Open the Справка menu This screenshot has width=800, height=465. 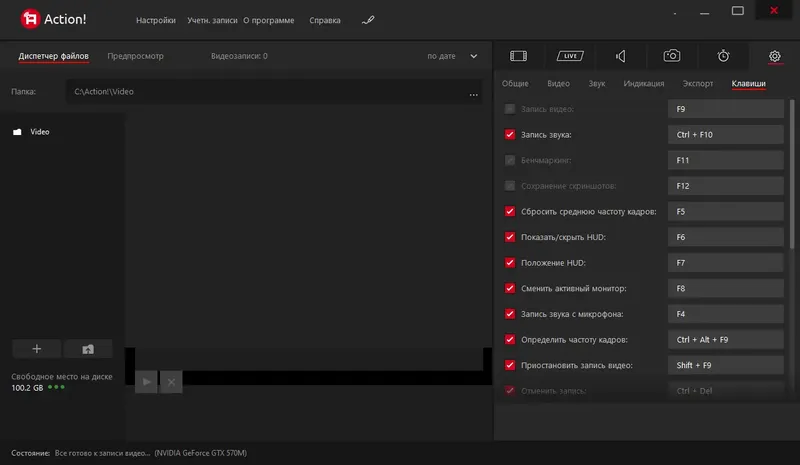[325, 20]
